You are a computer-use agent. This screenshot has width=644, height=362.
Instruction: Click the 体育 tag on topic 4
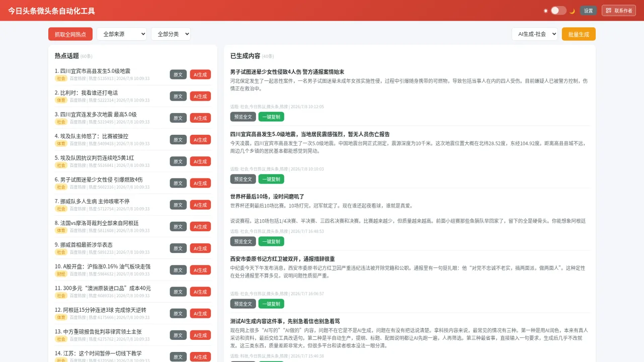pyautogui.click(x=61, y=143)
